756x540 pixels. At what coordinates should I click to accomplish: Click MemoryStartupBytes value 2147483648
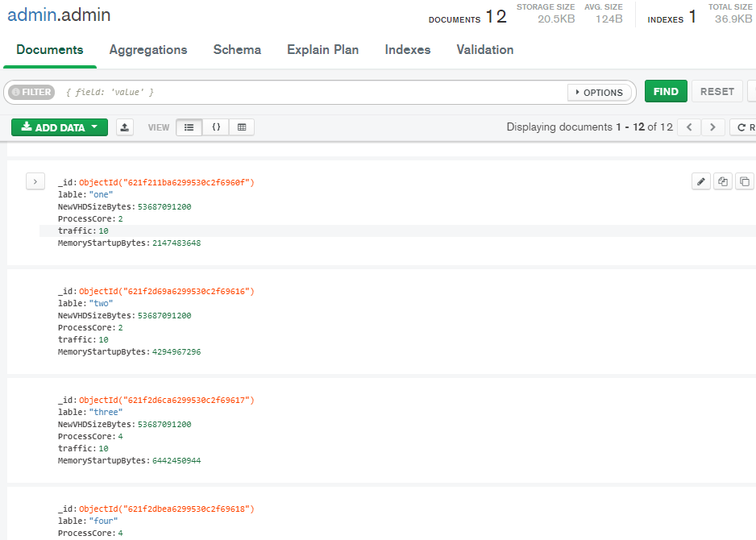coord(177,243)
